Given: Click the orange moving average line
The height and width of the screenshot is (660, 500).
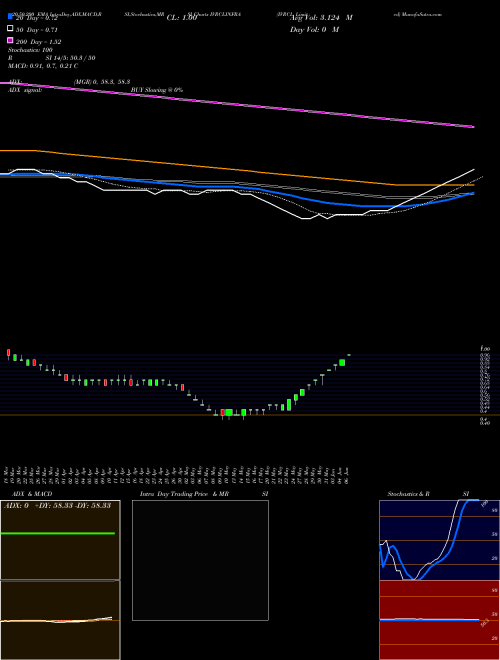Looking at the screenshot, I should 237,168.
